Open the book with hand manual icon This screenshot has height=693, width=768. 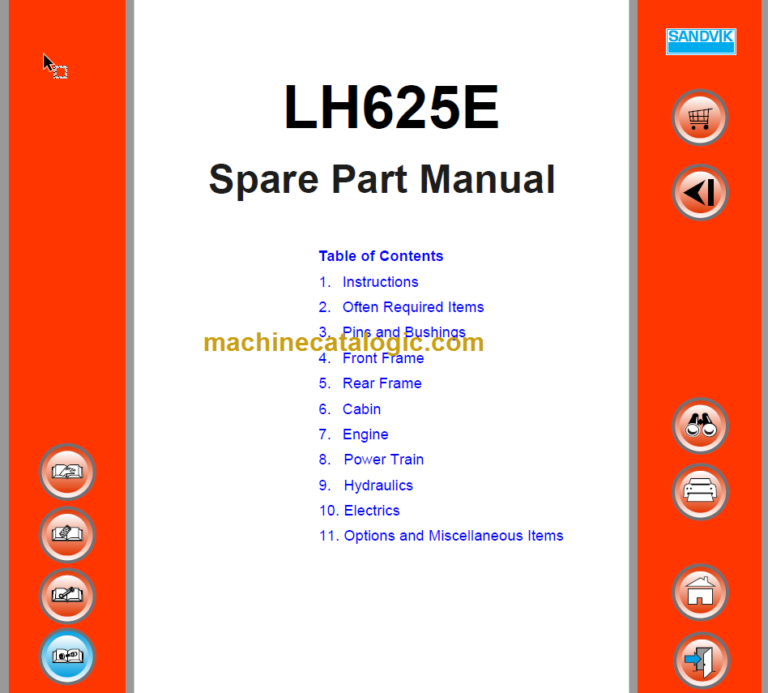coord(67,472)
